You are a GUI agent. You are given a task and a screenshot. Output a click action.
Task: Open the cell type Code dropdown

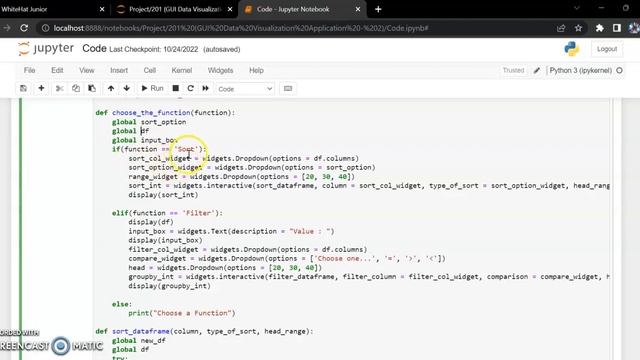pyautogui.click(x=245, y=89)
